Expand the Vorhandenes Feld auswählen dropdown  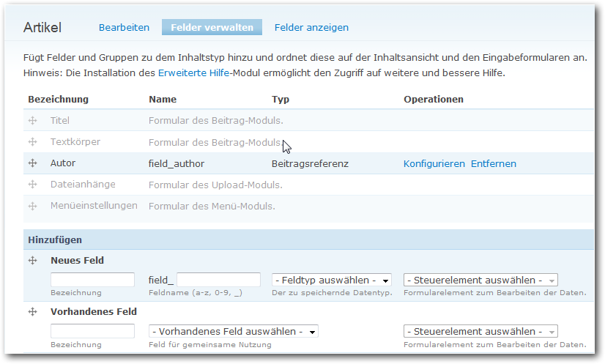tap(233, 331)
